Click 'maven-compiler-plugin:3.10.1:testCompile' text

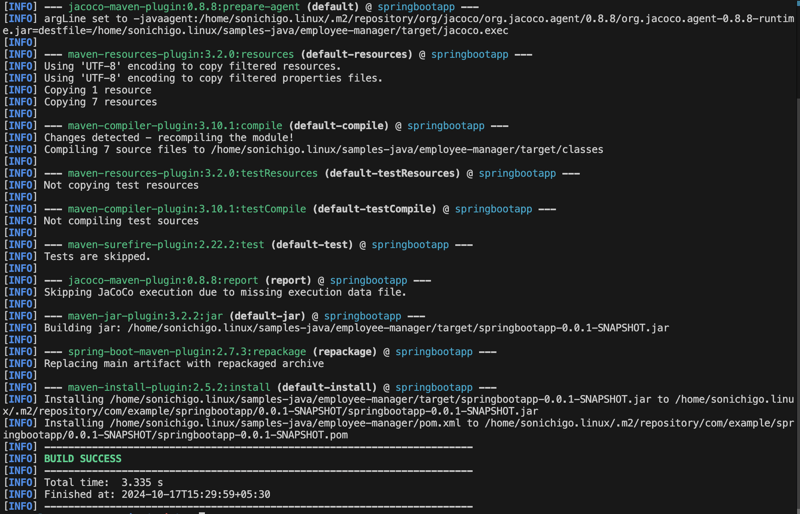[187, 209]
